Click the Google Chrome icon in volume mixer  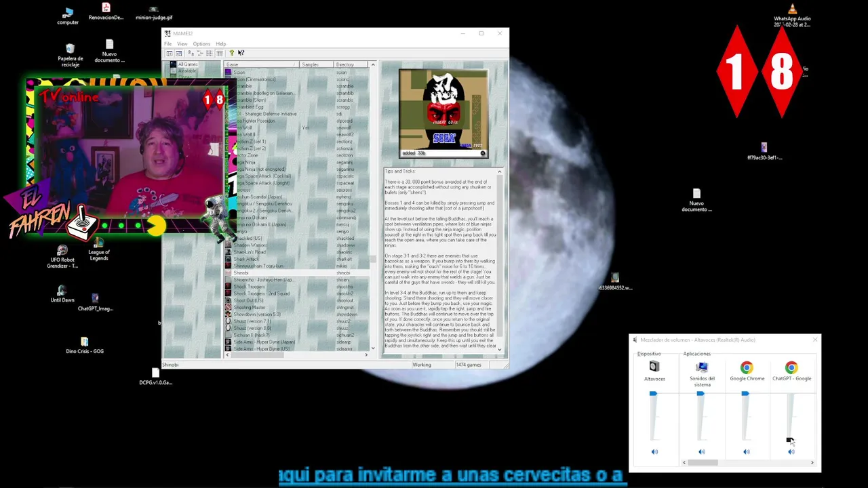pyautogui.click(x=747, y=368)
